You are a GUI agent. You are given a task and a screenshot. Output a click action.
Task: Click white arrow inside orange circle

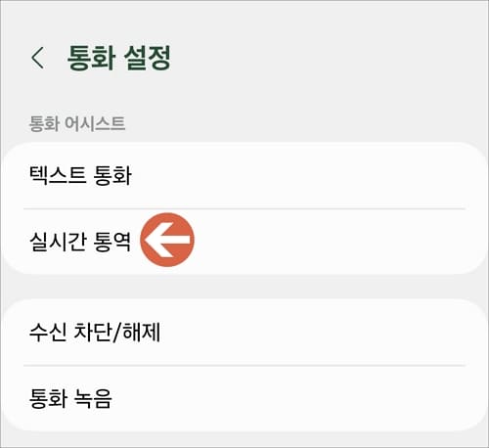166,240
